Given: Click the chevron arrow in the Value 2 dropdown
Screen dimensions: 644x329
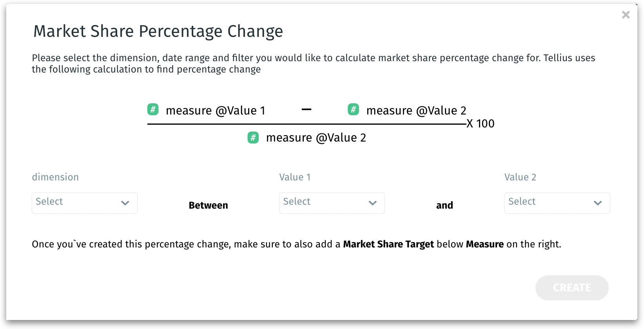Looking at the screenshot, I should click(x=597, y=203).
